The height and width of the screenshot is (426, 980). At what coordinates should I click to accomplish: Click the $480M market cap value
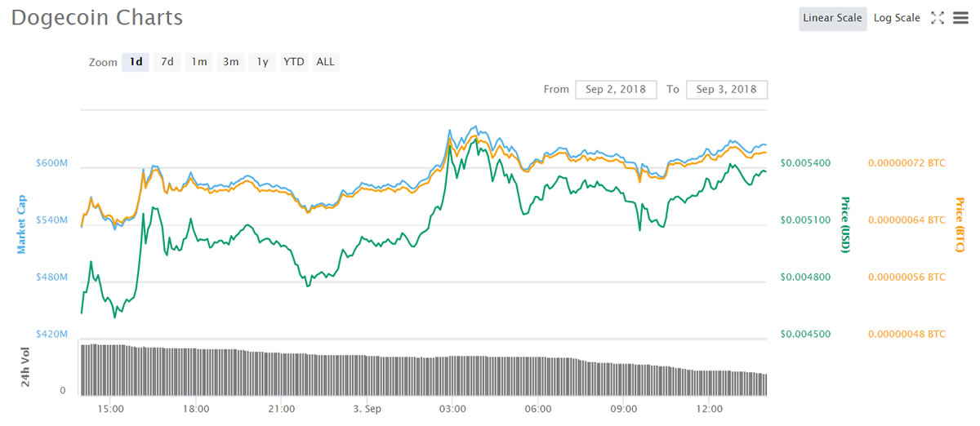51,277
